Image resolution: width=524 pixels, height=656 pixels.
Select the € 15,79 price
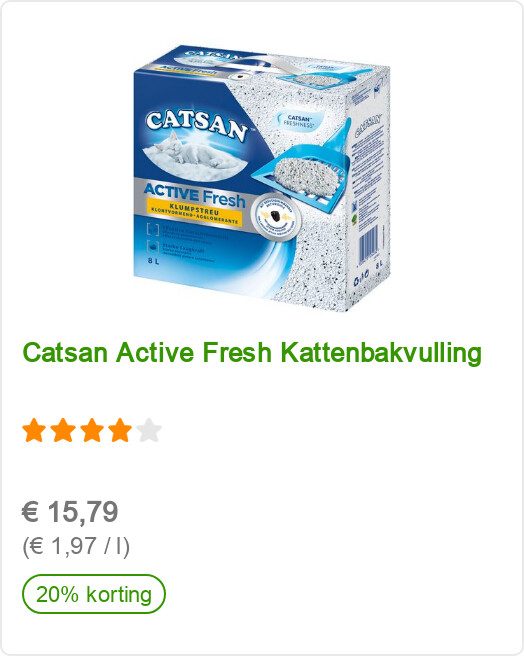tap(70, 511)
